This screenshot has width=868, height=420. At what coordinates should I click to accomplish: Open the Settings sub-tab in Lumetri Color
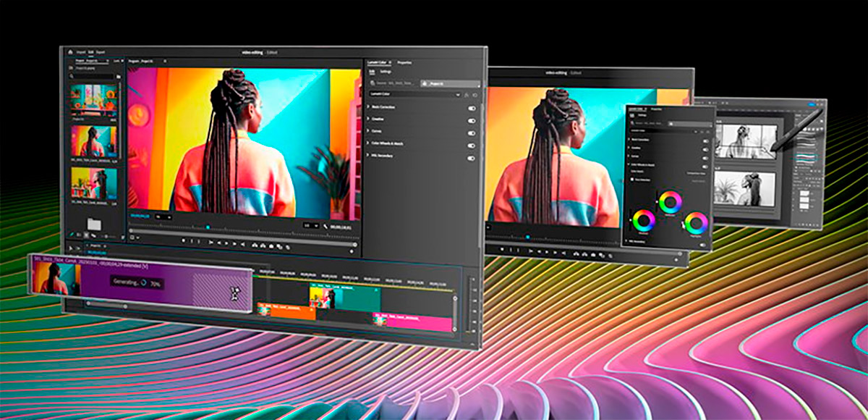coord(386,72)
